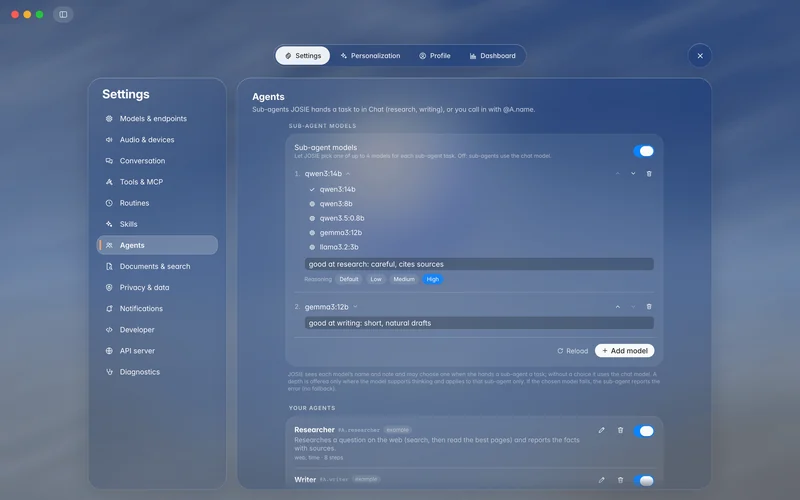The width and height of the screenshot is (800, 500).
Task: Toggle the sidebar panel icon
Action: [63, 14]
